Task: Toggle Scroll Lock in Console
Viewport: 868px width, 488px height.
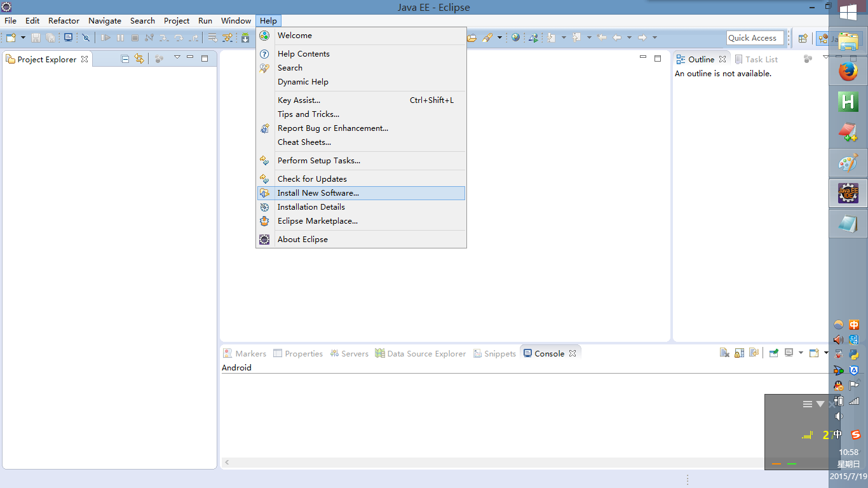Action: [739, 353]
